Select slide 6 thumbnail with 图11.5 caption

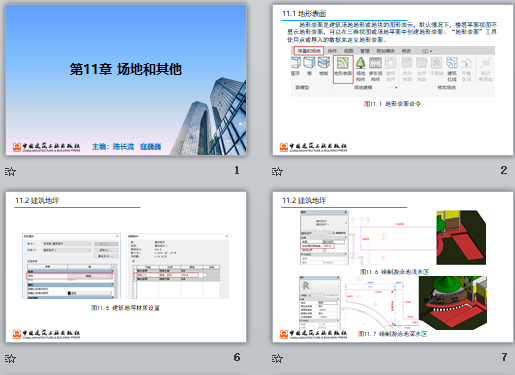126,267
